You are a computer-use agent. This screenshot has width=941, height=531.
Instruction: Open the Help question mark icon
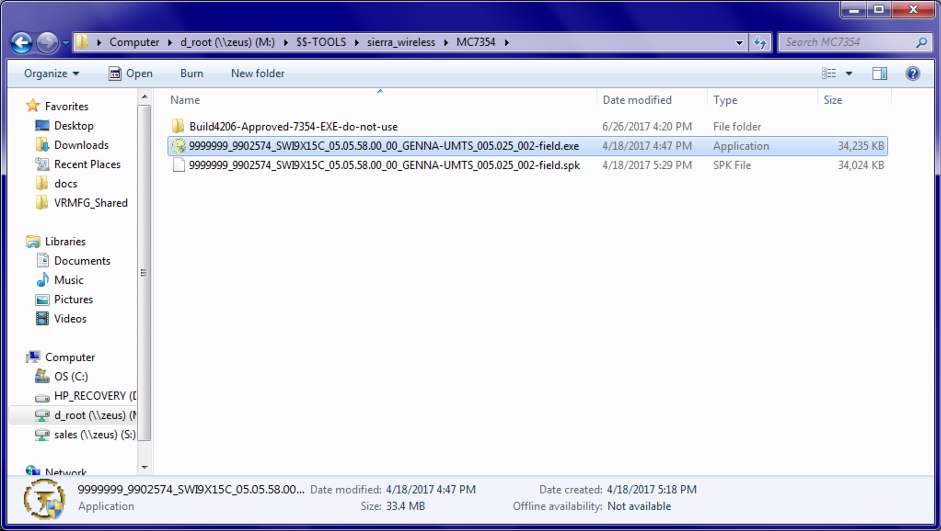(x=912, y=73)
